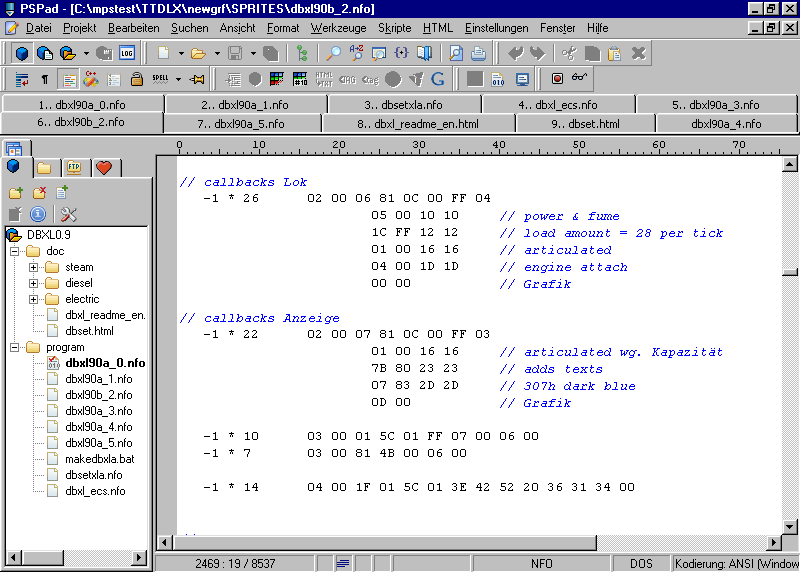The width and height of the screenshot is (800, 572).
Task: Click the A-to-Z search and replace icon
Action: tap(356, 53)
